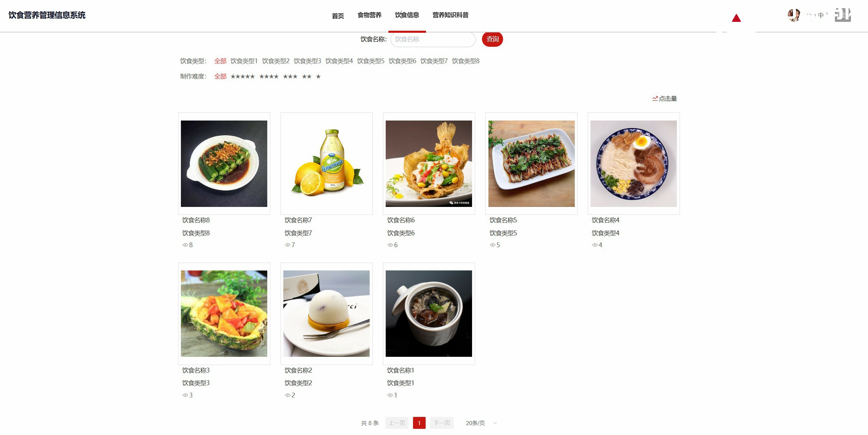Go to the 下一页 page
868x435 pixels.
click(x=442, y=423)
